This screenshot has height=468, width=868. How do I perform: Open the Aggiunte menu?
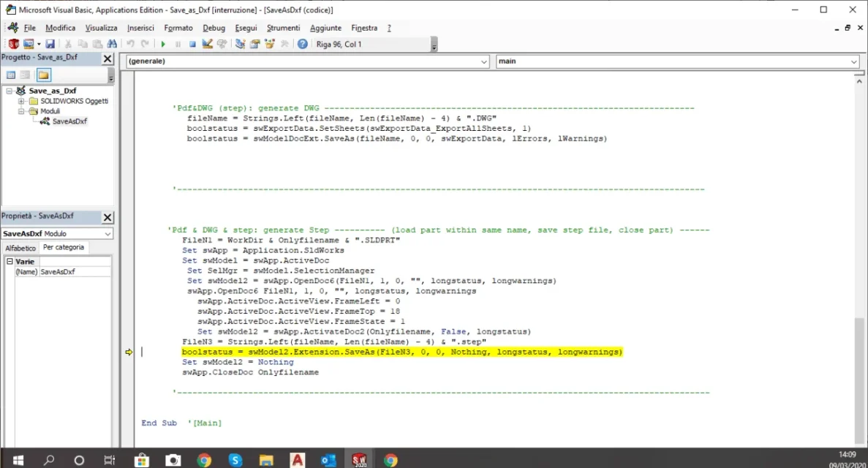[x=325, y=28]
